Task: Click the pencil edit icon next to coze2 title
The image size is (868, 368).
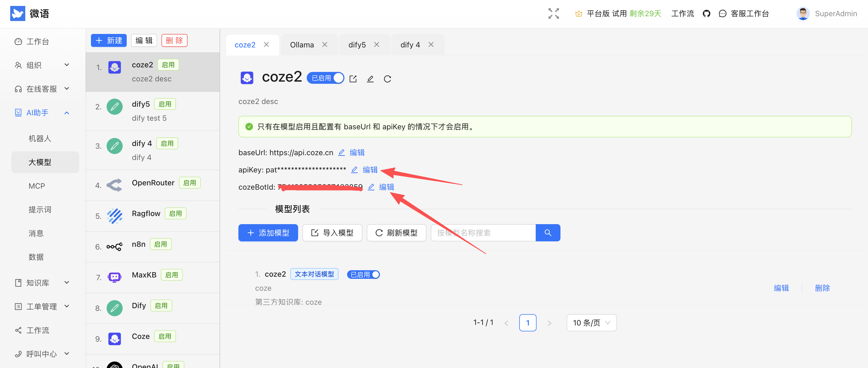Action: coord(370,79)
